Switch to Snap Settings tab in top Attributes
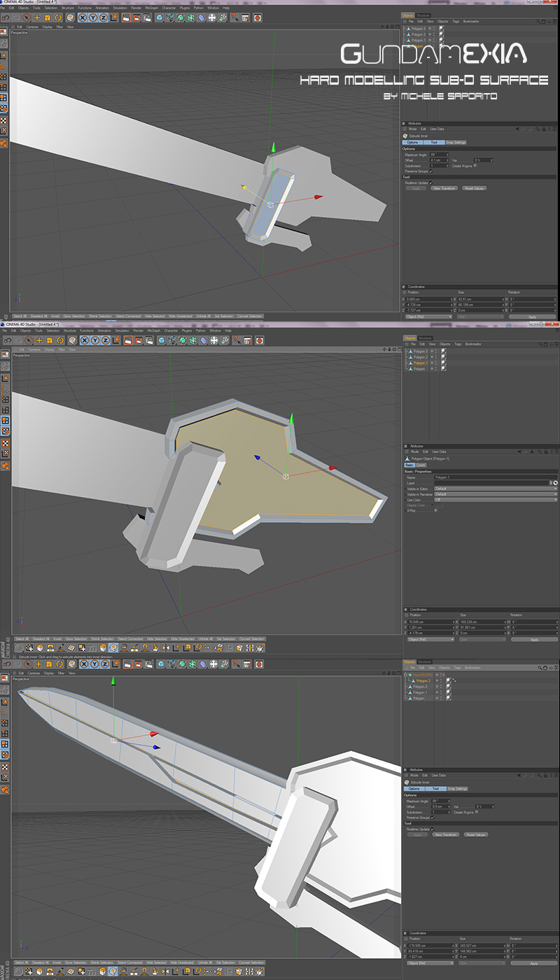Image resolution: width=560 pixels, height=980 pixels. [x=456, y=142]
